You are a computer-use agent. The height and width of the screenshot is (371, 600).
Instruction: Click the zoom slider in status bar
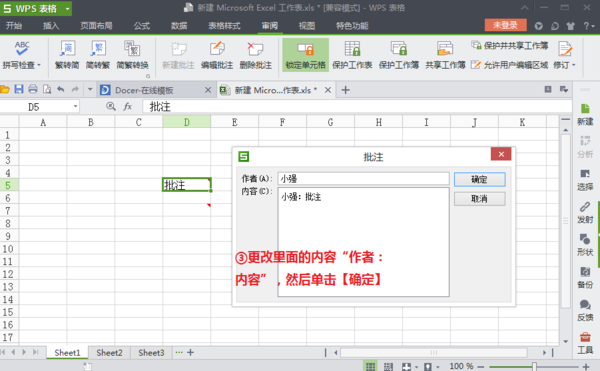[x=534, y=366]
